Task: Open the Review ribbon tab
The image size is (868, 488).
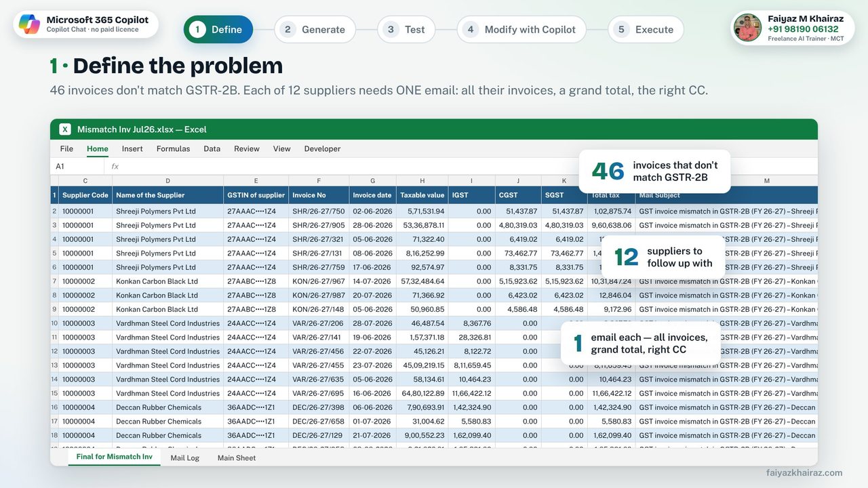Action: (247, 148)
